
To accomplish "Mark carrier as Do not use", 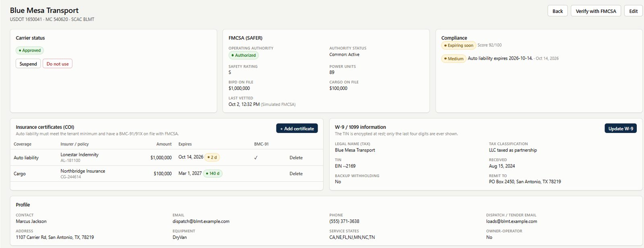I will click(x=58, y=64).
